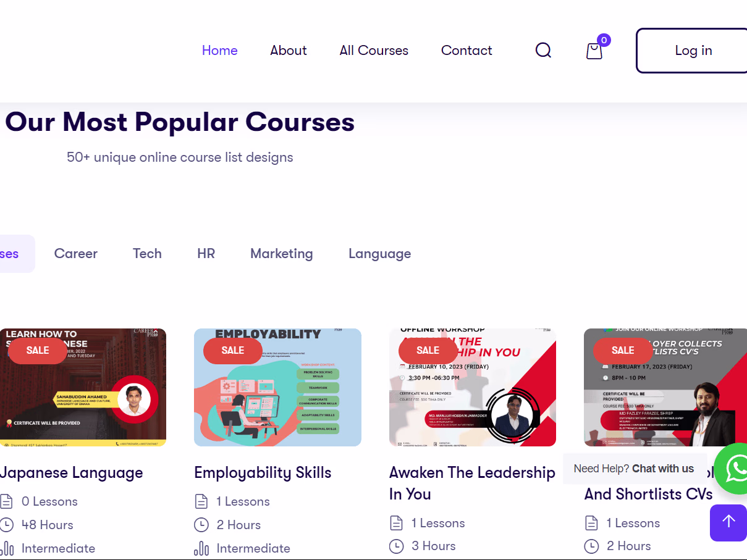Open the shopping cart icon
Screen dimensions: 747x560
tap(594, 51)
